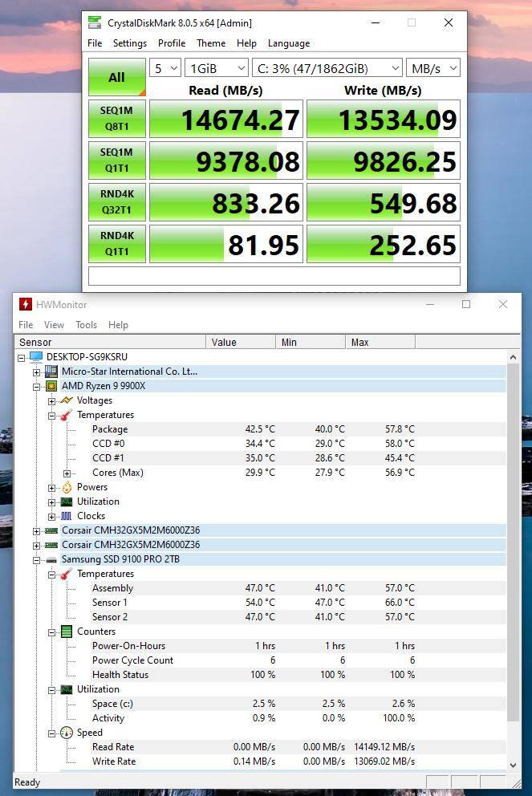Click the HWMonitor lightning bolt icon

26,305
